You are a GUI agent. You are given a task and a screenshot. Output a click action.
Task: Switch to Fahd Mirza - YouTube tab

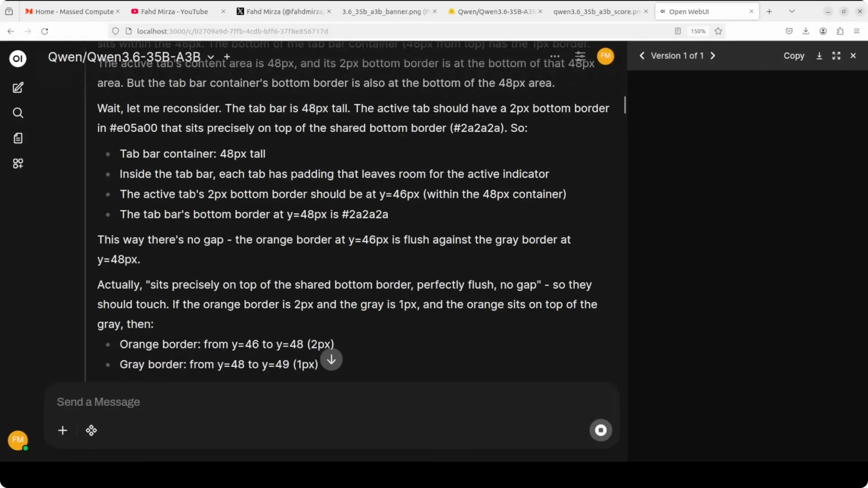[174, 11]
